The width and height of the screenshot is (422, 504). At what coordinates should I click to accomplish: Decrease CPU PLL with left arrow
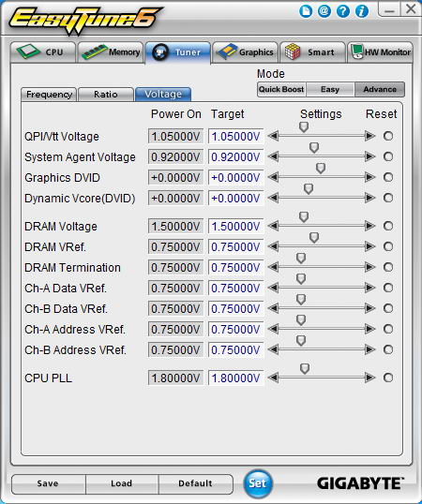coord(274,378)
